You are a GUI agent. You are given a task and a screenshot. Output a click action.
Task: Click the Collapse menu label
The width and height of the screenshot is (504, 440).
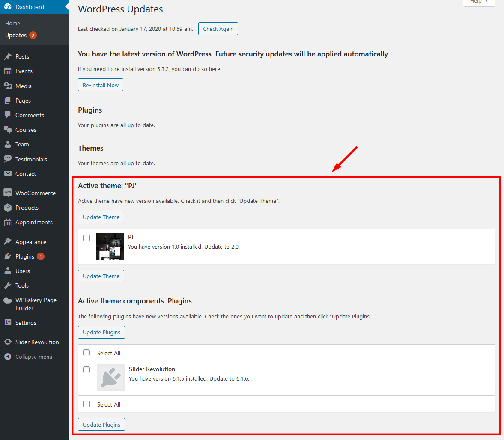(x=34, y=357)
